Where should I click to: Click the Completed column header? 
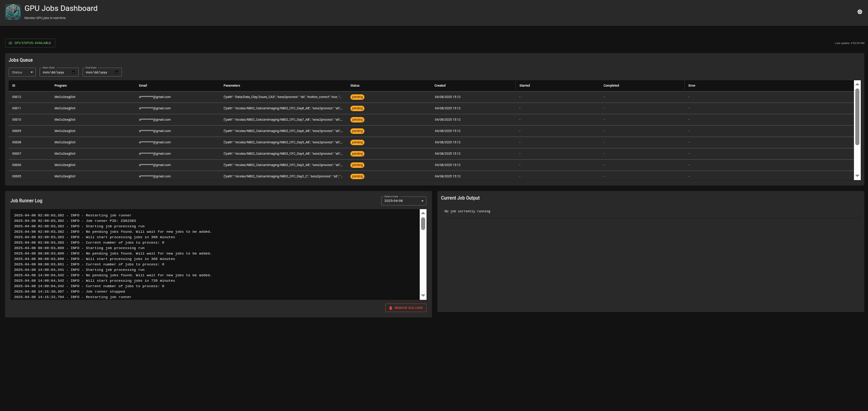[x=611, y=85]
